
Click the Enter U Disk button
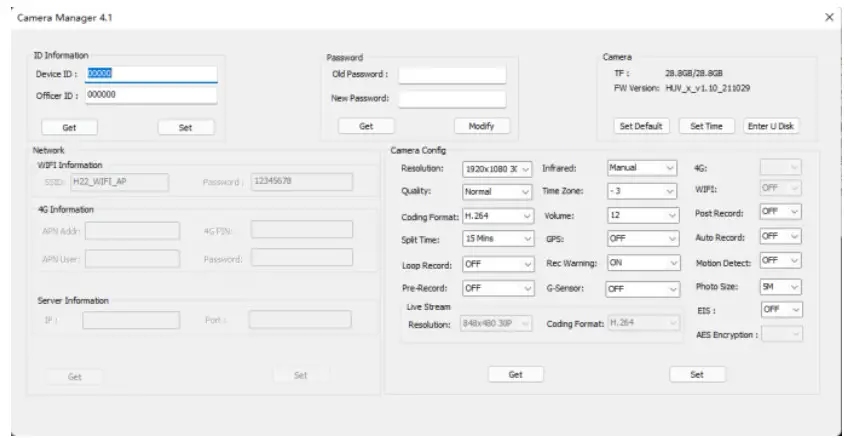tap(771, 126)
